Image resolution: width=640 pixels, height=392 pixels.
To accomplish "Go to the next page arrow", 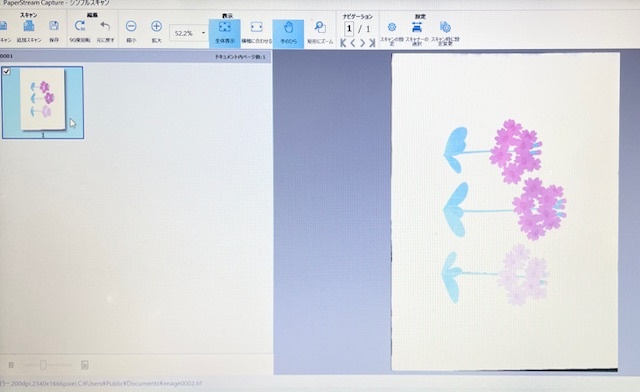I will (x=362, y=42).
